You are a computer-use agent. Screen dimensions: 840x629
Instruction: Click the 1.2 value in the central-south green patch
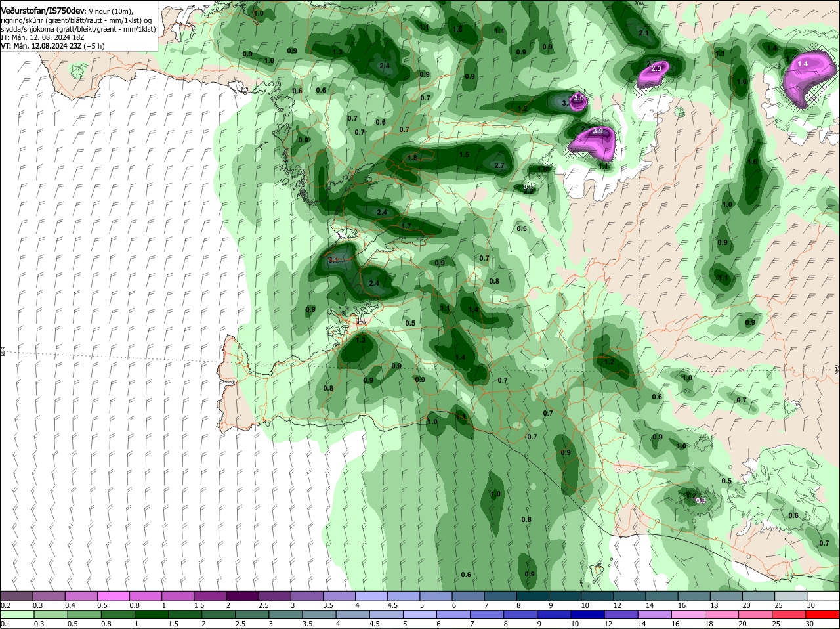609,362
